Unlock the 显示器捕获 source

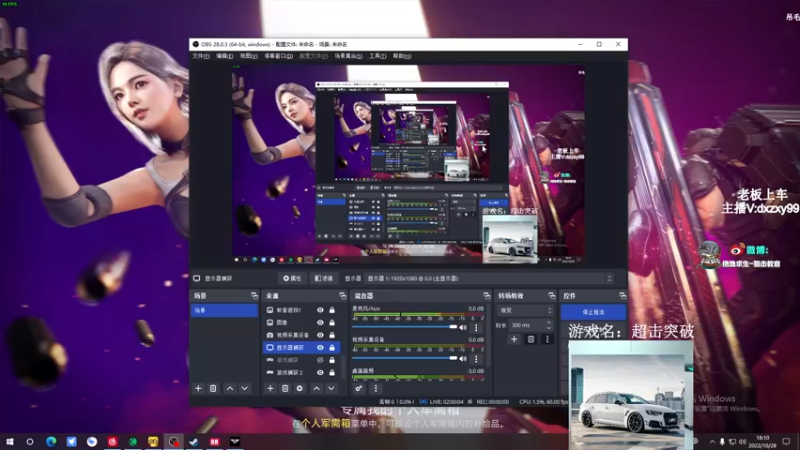pyautogui.click(x=332, y=347)
